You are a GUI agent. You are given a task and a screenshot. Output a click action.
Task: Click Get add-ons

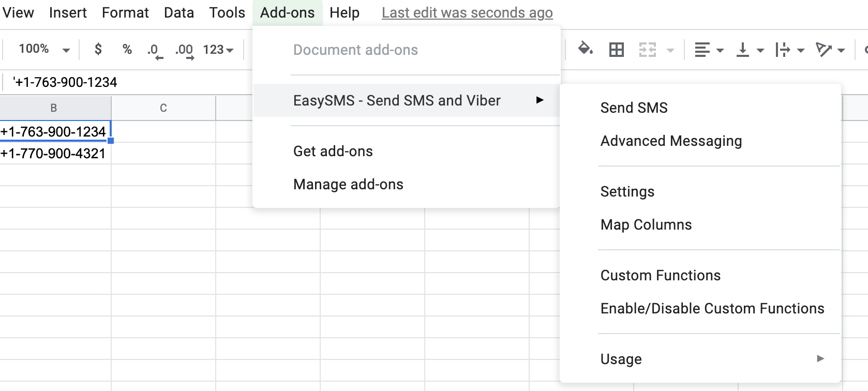click(x=333, y=151)
